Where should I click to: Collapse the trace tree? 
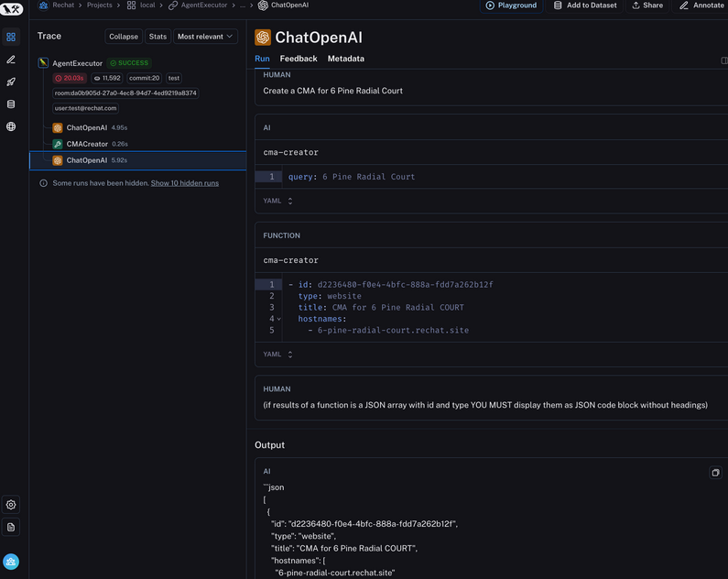[124, 37]
